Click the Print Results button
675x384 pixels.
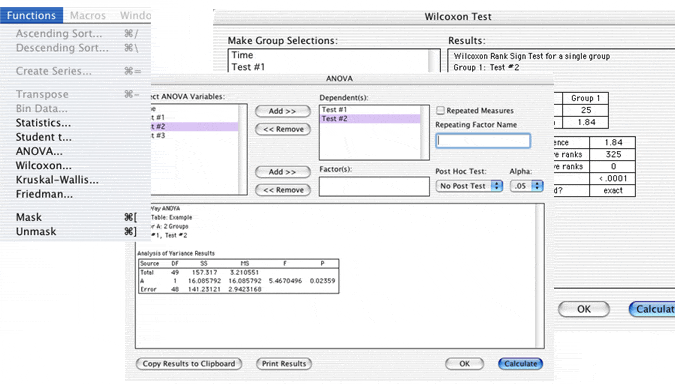tap(284, 364)
